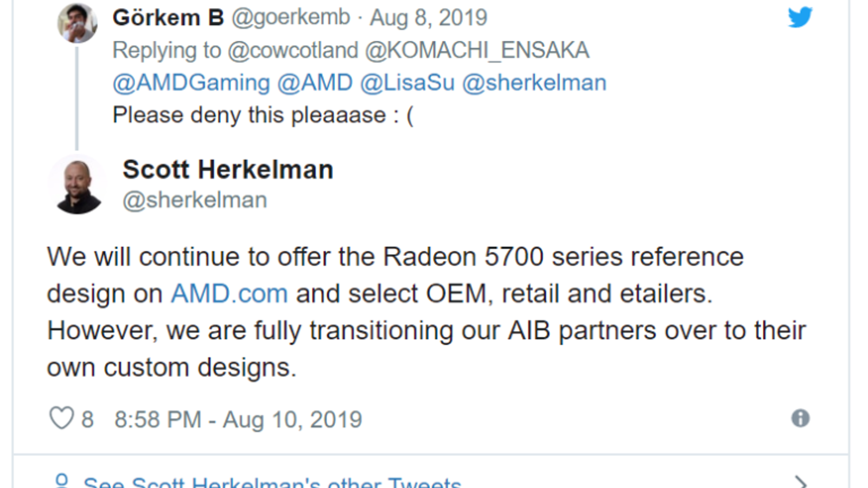Like the tweet with the heart icon
Image resolution: width=868 pixels, height=488 pixels.
61,419
